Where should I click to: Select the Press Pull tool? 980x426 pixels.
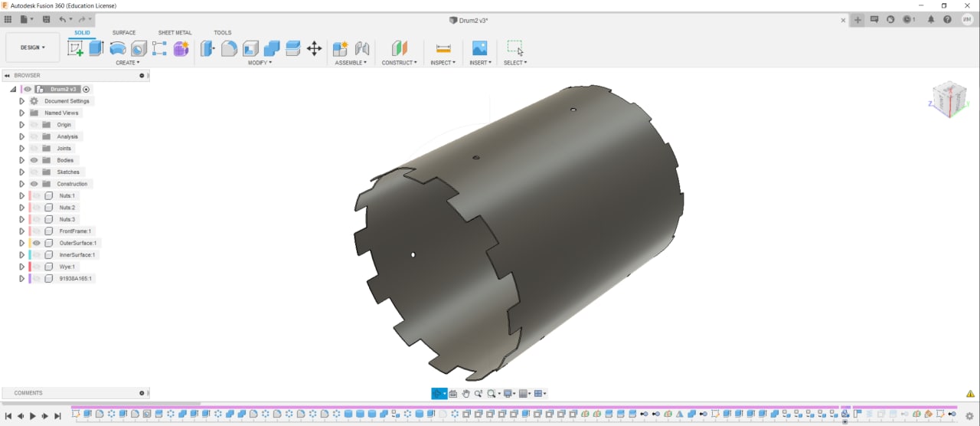[x=207, y=48]
